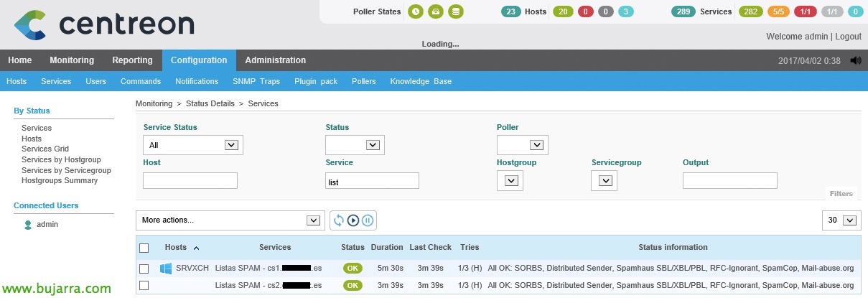Click the refresh icon above services table
Screen dimensions: 868x298
point(339,220)
